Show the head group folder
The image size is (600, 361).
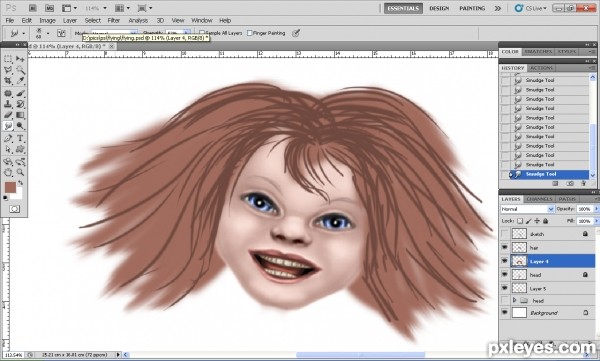pyautogui.click(x=505, y=301)
